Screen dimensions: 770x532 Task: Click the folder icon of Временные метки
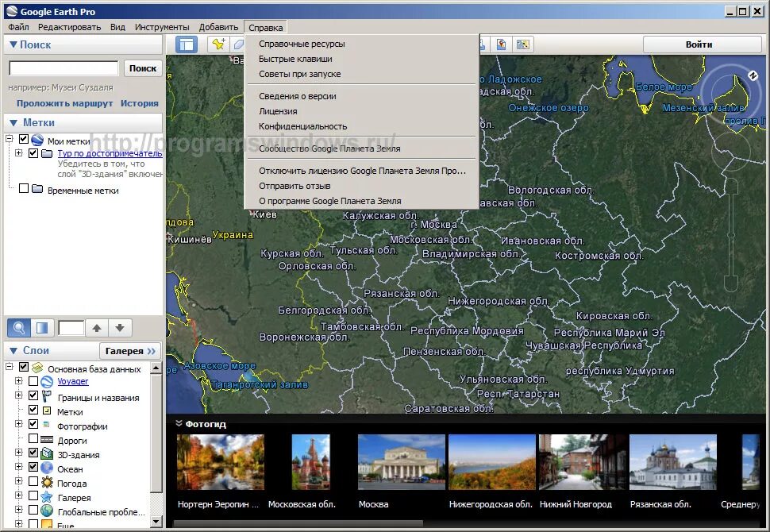[37, 189]
